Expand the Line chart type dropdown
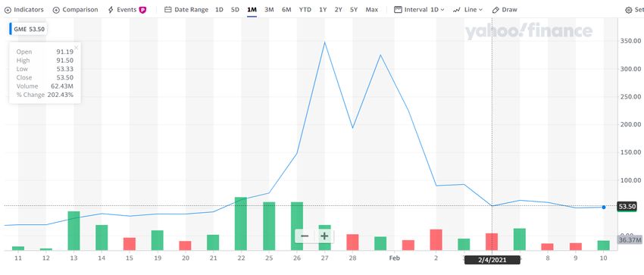Screen dimensions: 644x275 [x=467, y=9]
